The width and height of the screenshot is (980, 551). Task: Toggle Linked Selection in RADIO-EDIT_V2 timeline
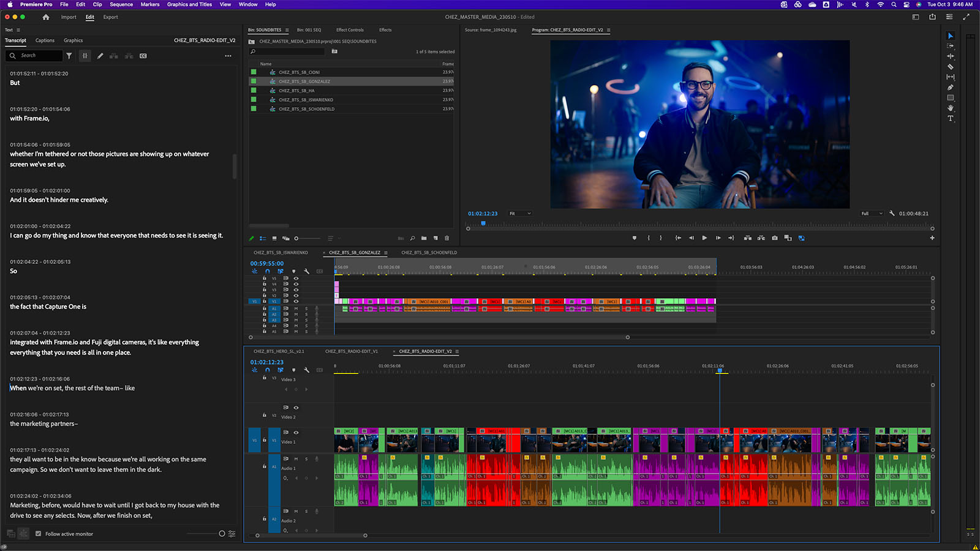pos(281,370)
